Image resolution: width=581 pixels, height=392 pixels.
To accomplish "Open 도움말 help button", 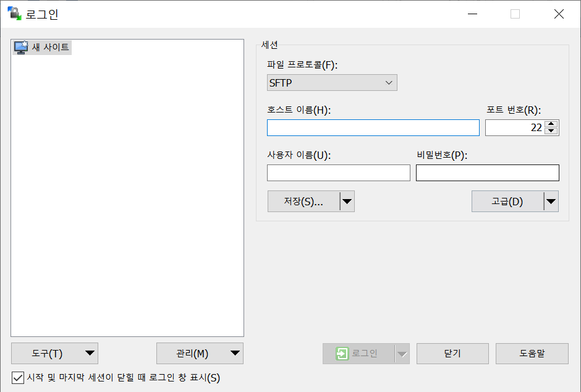I will pyautogui.click(x=532, y=354).
